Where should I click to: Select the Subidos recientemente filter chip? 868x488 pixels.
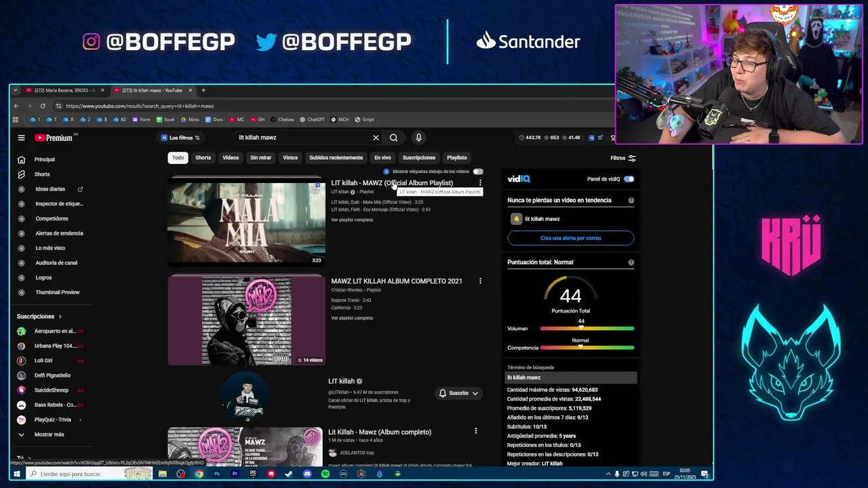pos(336,158)
